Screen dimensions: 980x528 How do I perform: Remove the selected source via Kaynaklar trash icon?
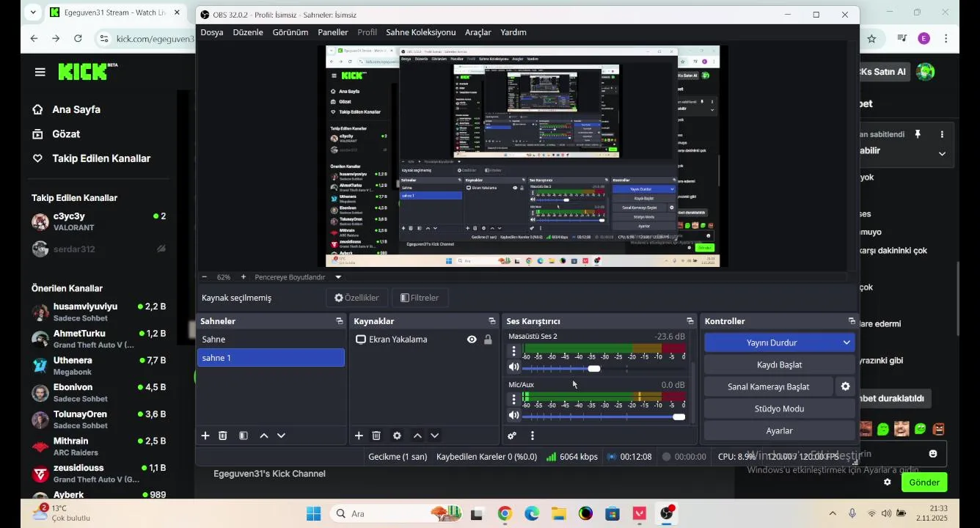pos(376,436)
